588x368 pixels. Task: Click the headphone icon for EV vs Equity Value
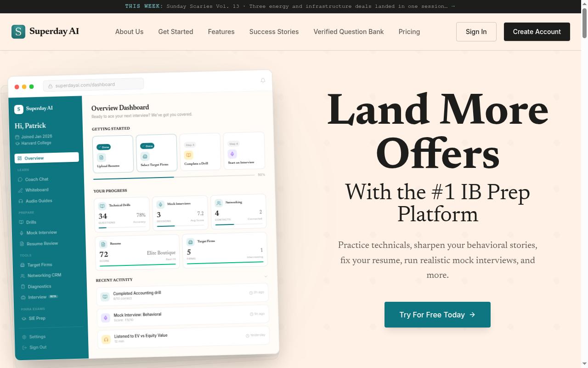106,339
